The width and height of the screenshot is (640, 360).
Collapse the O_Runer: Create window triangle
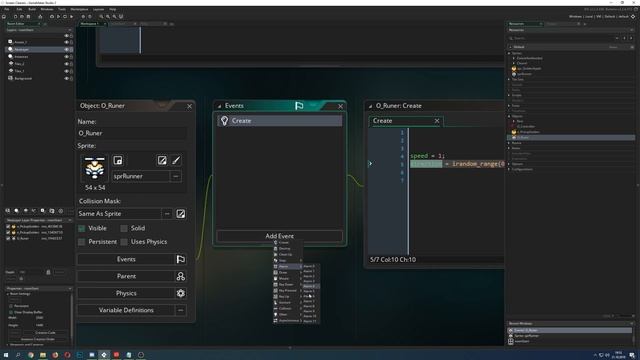click(371, 106)
